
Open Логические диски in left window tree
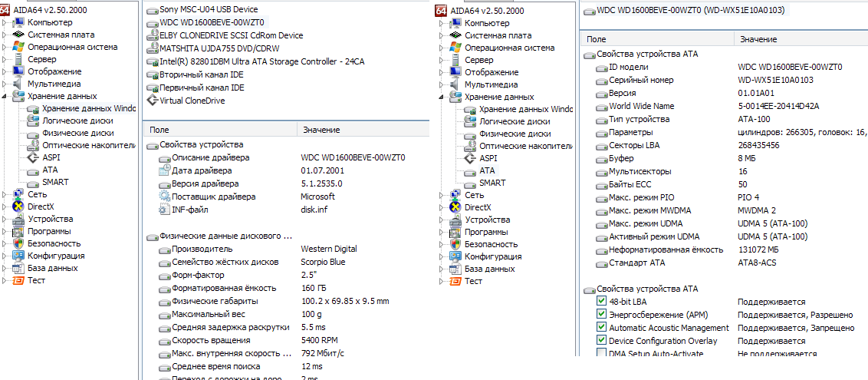pyautogui.click(x=77, y=121)
